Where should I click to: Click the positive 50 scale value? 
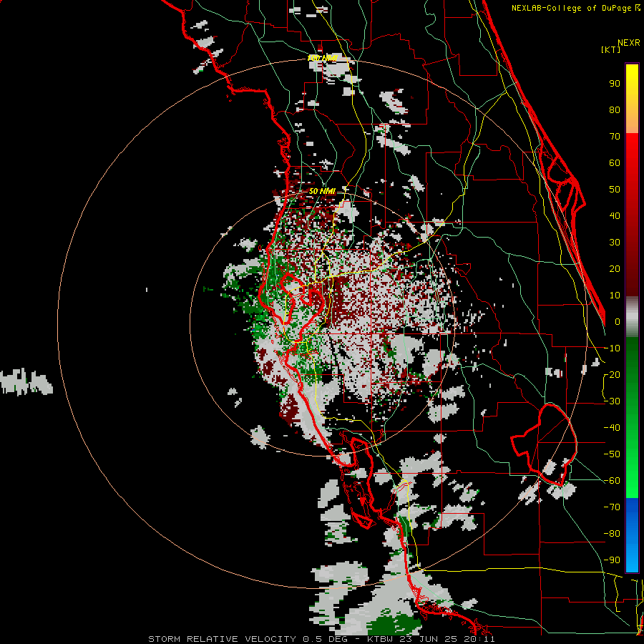(x=615, y=190)
